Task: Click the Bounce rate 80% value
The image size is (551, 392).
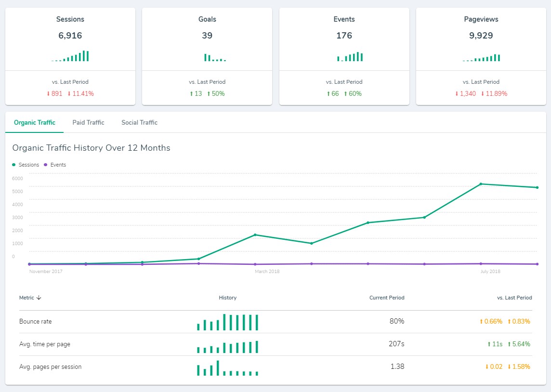Action: (397, 321)
